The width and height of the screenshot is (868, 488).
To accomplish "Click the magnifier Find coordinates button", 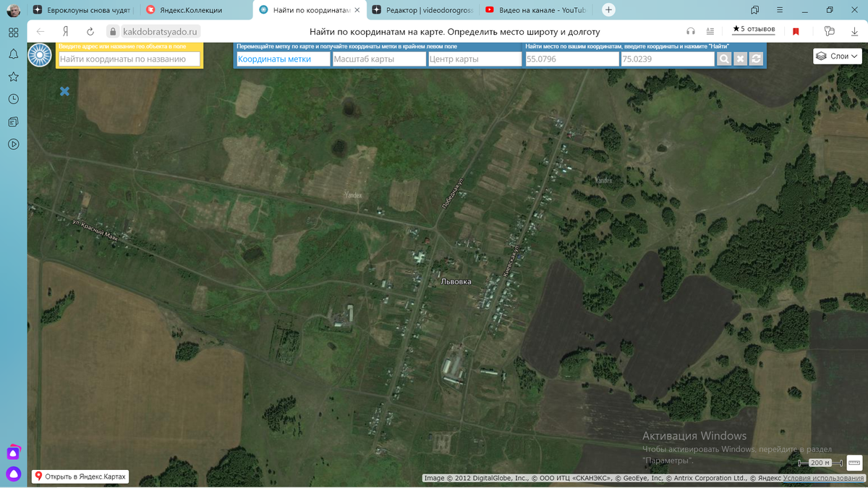I will 724,59.
